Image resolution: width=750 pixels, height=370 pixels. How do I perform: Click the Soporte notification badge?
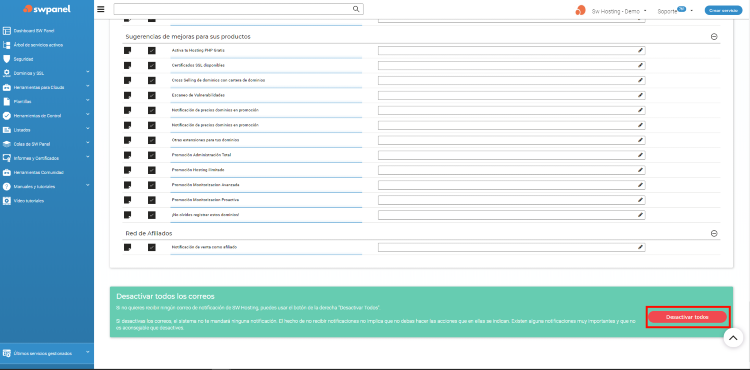(681, 9)
